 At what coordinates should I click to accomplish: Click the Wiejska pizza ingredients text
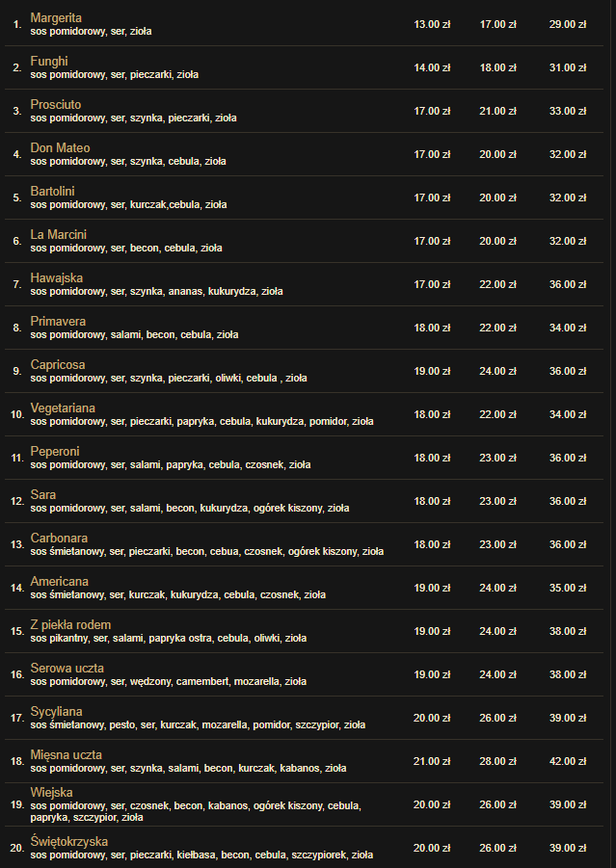(196, 811)
